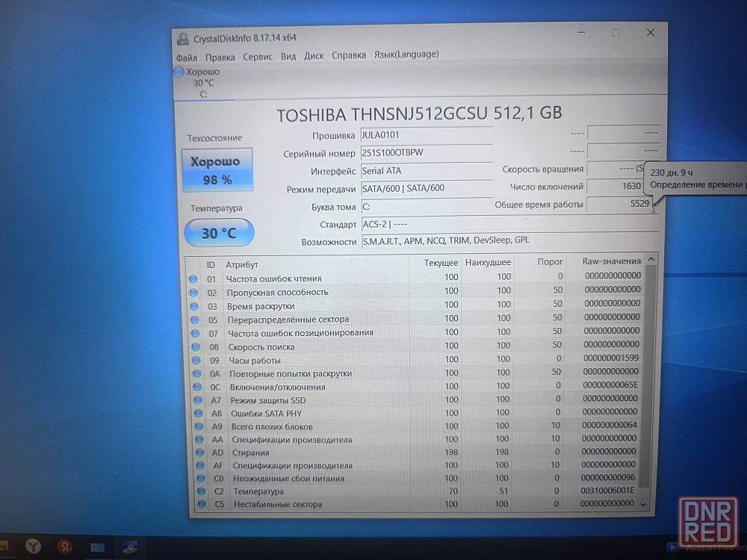Click the status circle for attribute AF
The width and height of the screenshot is (747, 560).
tap(200, 465)
